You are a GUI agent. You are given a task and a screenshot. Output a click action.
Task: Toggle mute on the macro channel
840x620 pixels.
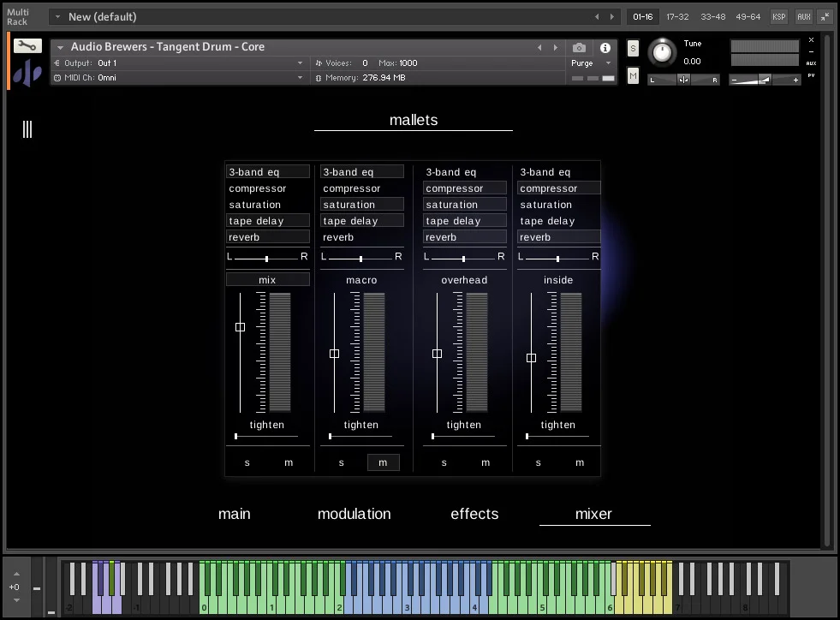(383, 462)
